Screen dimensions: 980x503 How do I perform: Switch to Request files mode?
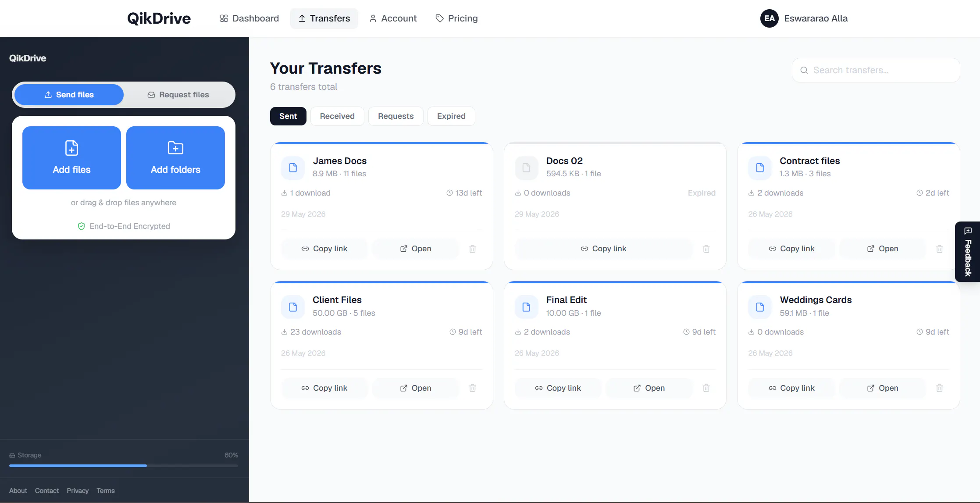point(178,95)
